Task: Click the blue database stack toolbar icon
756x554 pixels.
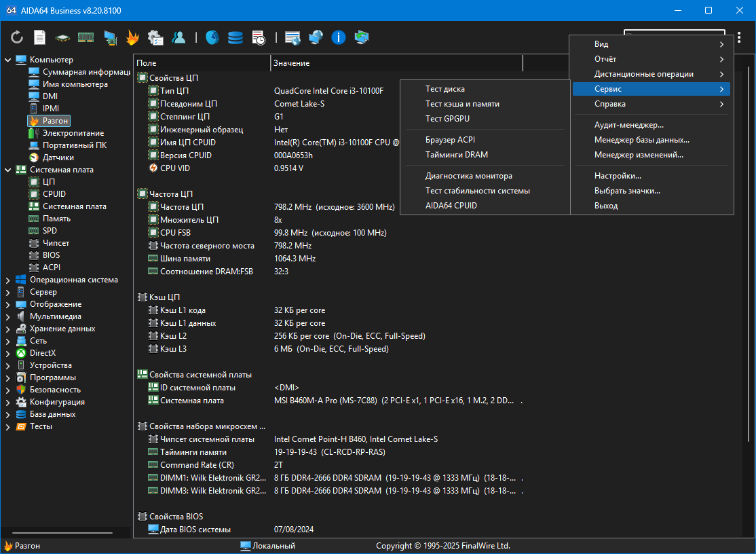Action: coord(235,37)
